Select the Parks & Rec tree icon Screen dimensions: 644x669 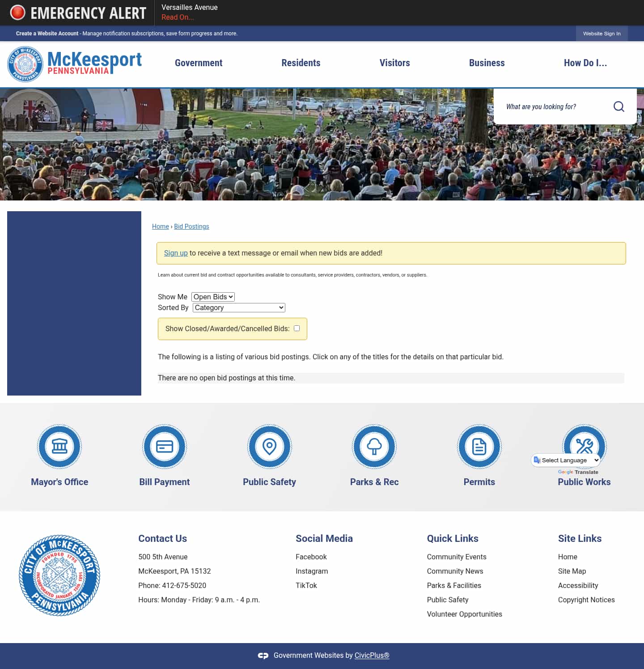point(374,446)
